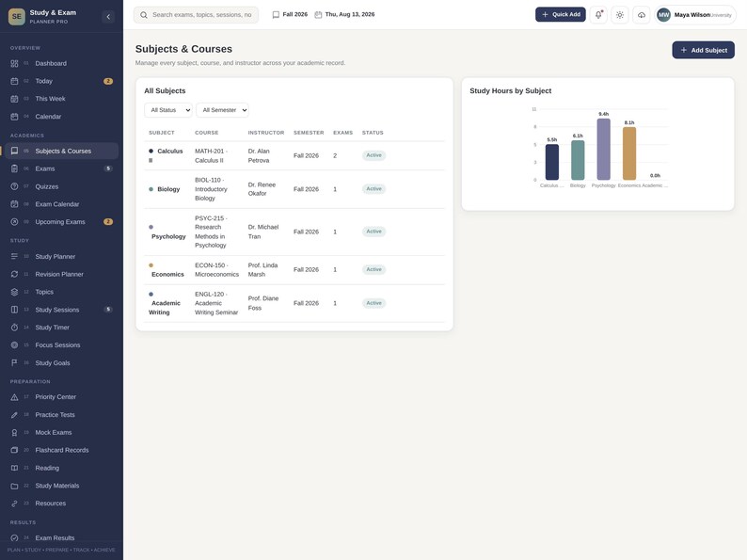Open Maya Wilson profile menu
This screenshot has height=560, width=747.
click(x=695, y=15)
